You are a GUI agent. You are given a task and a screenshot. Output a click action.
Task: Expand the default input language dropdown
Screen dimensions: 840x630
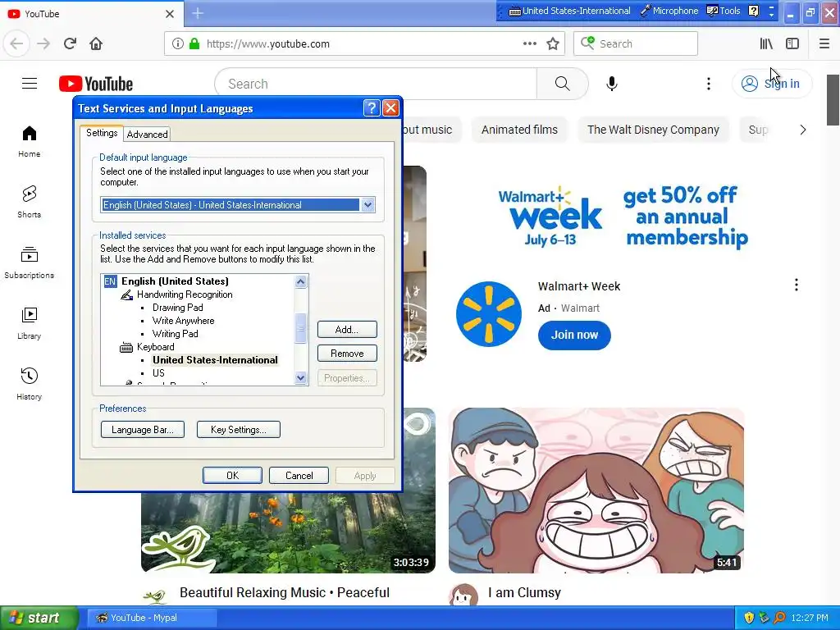(367, 204)
